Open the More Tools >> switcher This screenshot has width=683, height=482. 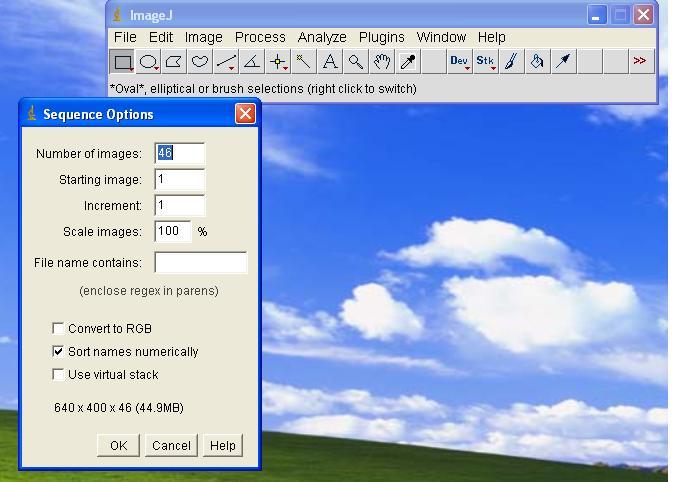[640, 62]
